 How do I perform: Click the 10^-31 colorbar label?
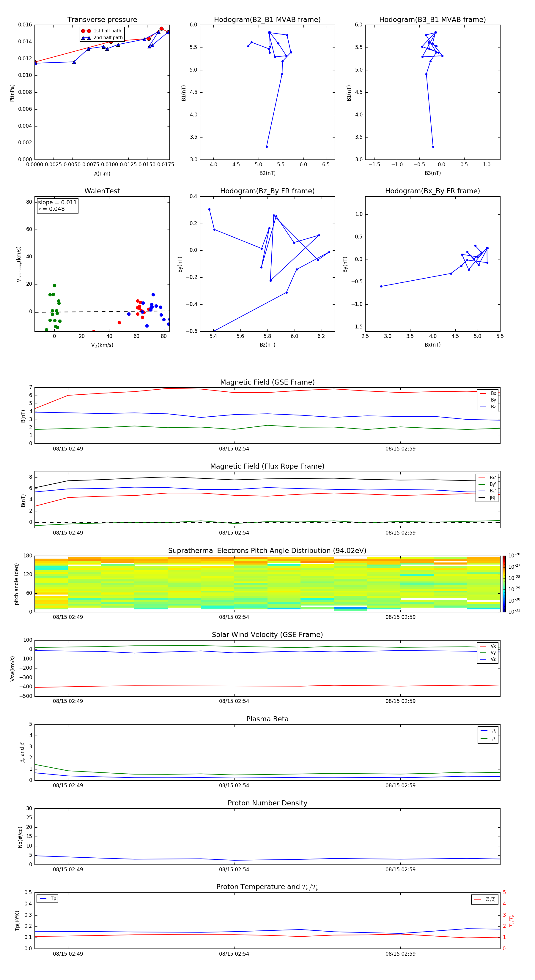click(514, 611)
